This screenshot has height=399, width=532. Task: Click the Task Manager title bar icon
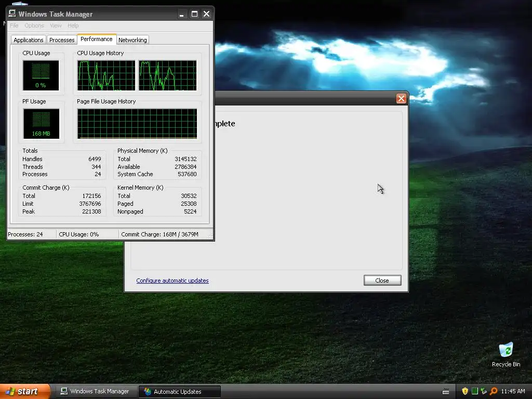[x=12, y=14]
